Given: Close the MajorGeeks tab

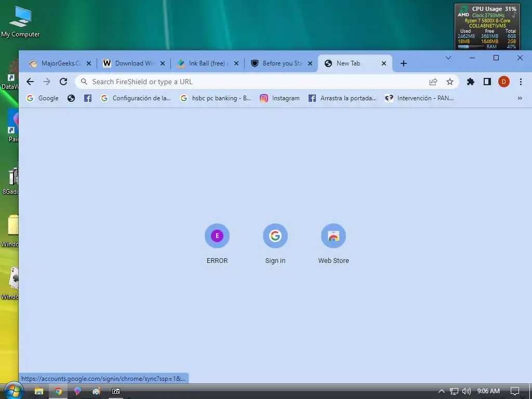Looking at the screenshot, I should coord(88,63).
